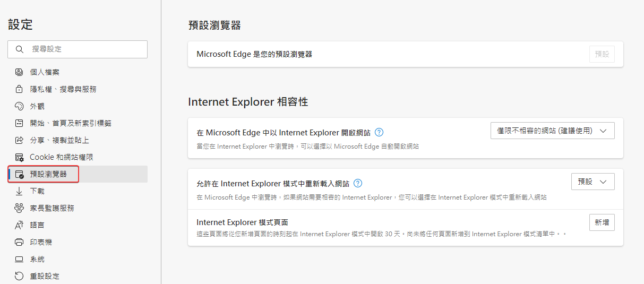This screenshot has height=284, width=644.
Task: Click the share icon for 分享、複製並貼上
Action: [x=19, y=140]
